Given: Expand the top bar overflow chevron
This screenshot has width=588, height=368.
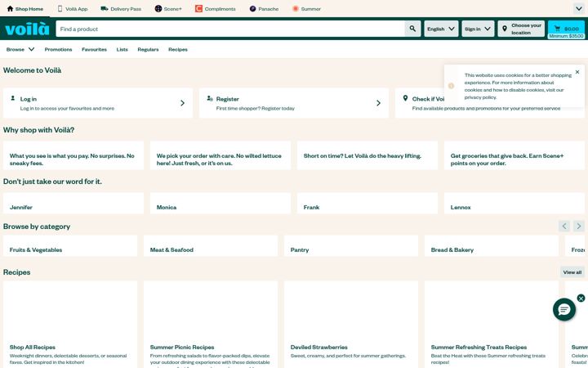Looking at the screenshot, I should [x=579, y=9].
